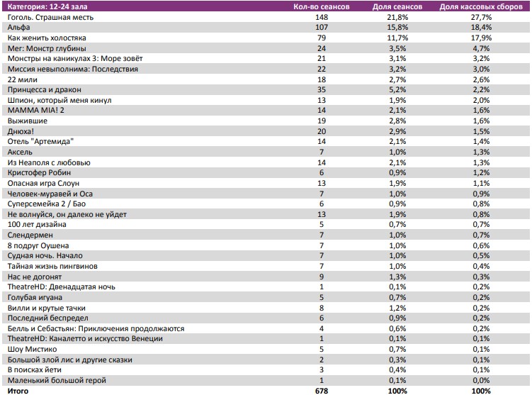This screenshot has height=395, width=532.
Task: Select the 'Доля кассовых сборов' column header
Action: tap(480, 6)
